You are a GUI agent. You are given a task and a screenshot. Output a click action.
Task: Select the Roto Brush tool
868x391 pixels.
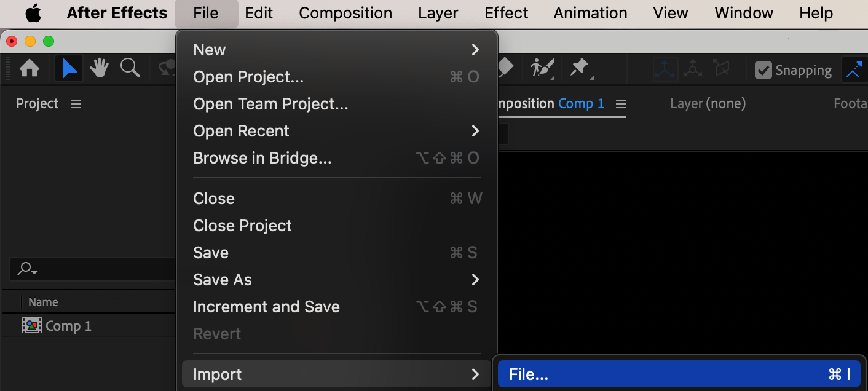point(542,68)
